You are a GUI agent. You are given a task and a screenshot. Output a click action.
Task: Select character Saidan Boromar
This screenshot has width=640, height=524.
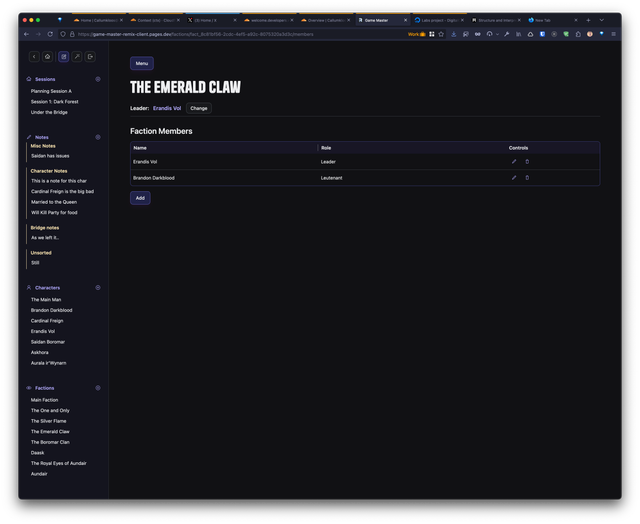coord(48,342)
